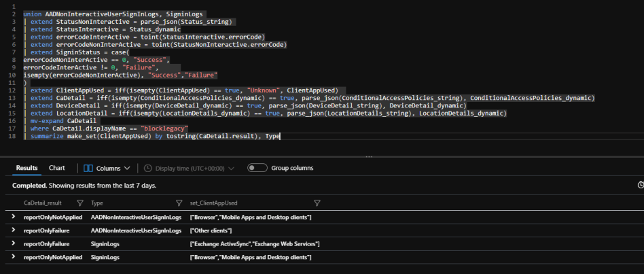Expand the first reportOnlyNotApplied row
This screenshot has height=274, width=644.
(x=14, y=217)
